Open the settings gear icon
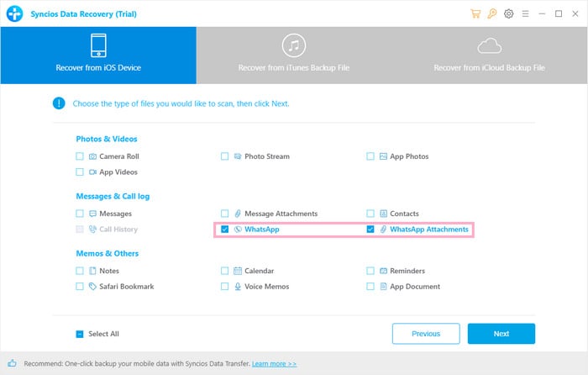588x375 pixels. point(508,14)
